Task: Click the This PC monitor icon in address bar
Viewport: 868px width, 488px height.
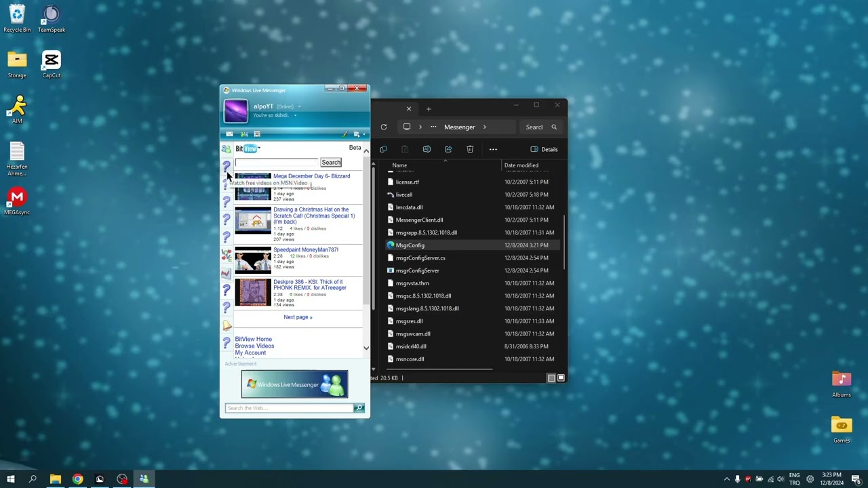Action: pyautogui.click(x=407, y=127)
